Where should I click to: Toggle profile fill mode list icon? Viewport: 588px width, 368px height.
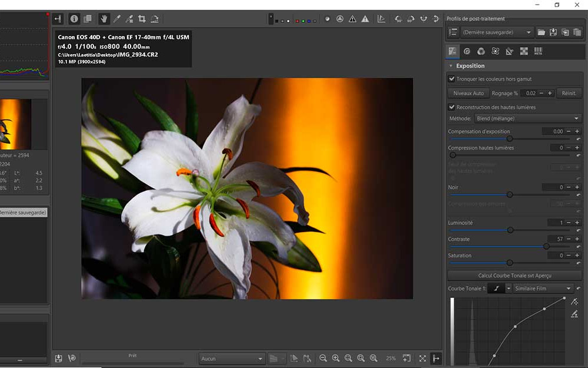[453, 32]
